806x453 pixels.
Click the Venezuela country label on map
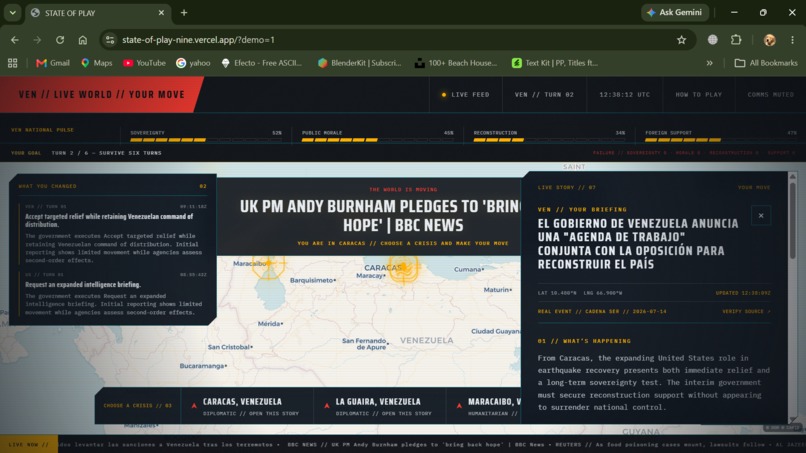pos(427,340)
